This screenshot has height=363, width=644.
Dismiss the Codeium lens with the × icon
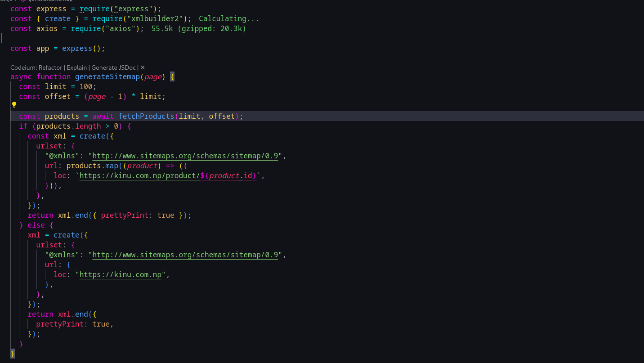tap(143, 67)
